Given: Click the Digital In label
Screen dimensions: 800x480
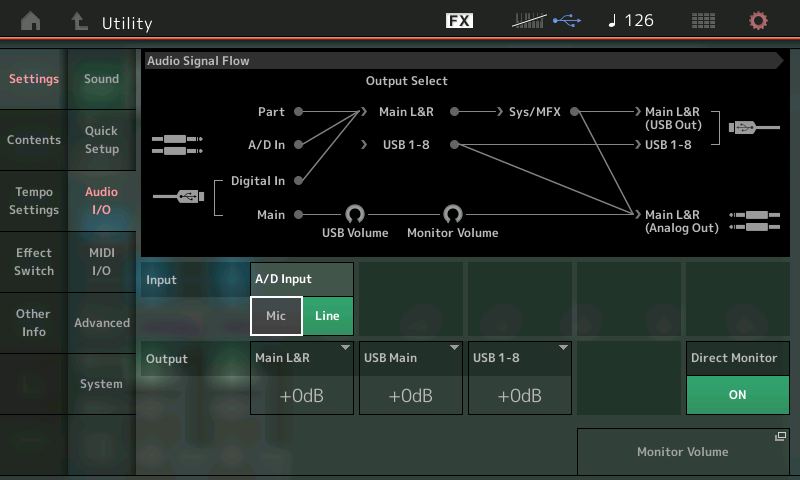Looking at the screenshot, I should (258, 181).
